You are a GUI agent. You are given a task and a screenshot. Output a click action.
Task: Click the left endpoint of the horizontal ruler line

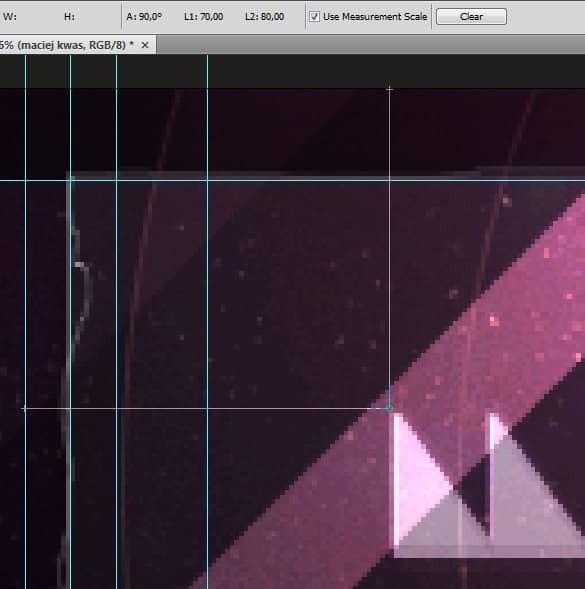(x=24, y=408)
